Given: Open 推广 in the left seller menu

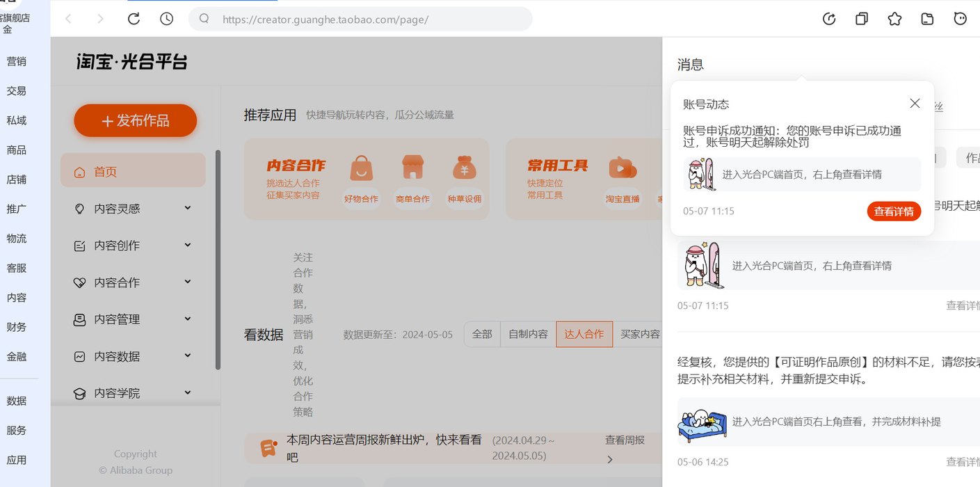Looking at the screenshot, I should point(17,209).
